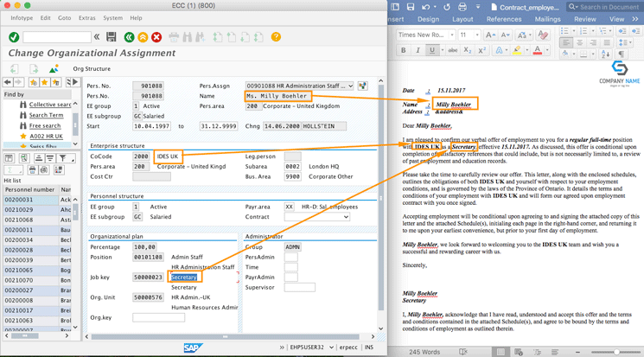Click the 245 Words status bar entry
The height and width of the screenshot is (357, 644).
pos(424,352)
